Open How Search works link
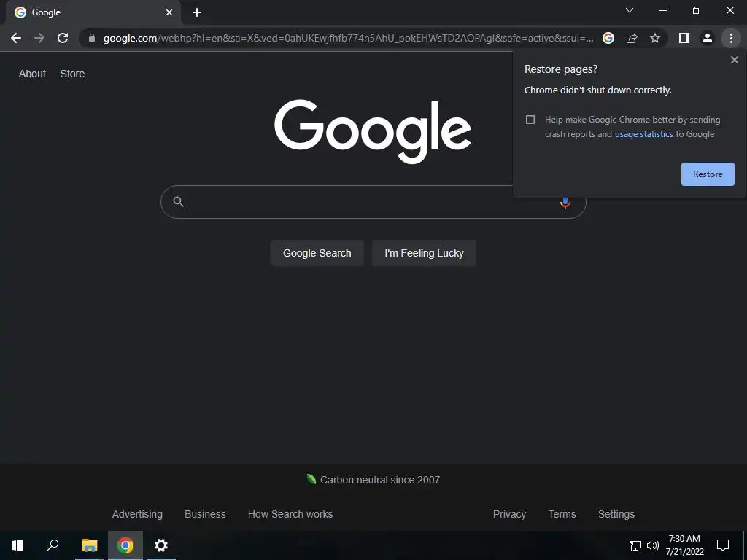 click(x=290, y=514)
